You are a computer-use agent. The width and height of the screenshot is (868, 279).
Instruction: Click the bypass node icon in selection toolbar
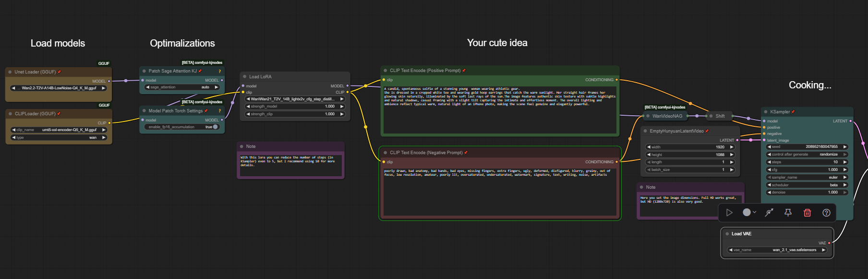(x=769, y=212)
